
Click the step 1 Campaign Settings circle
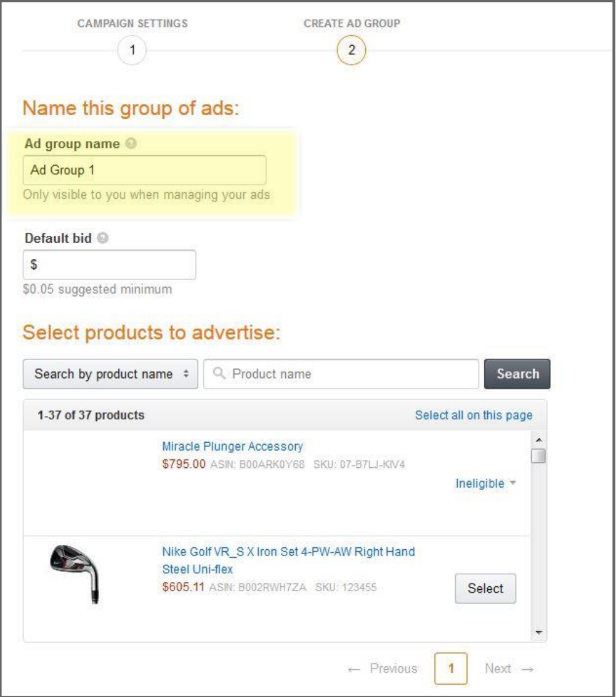(x=132, y=50)
